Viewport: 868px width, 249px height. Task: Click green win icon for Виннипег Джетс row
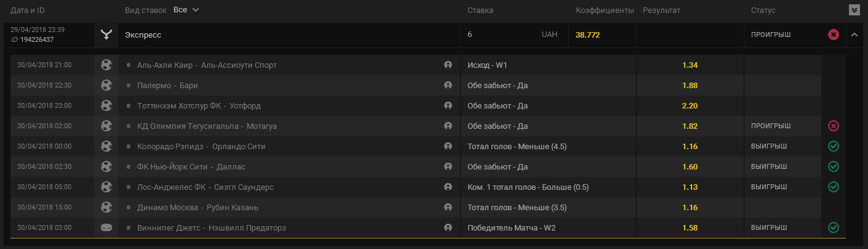pyautogui.click(x=834, y=227)
